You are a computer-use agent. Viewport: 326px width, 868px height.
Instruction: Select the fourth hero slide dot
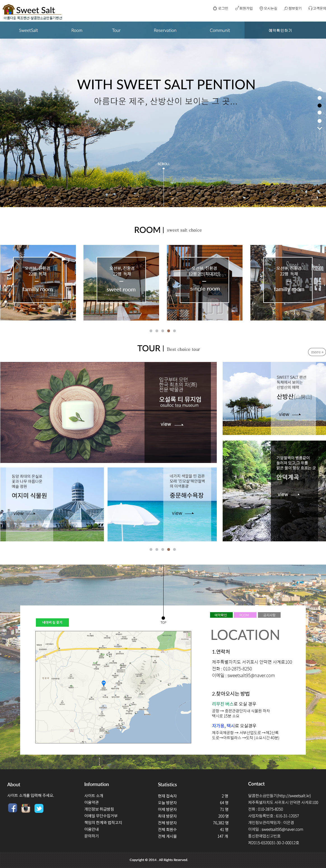click(320, 121)
